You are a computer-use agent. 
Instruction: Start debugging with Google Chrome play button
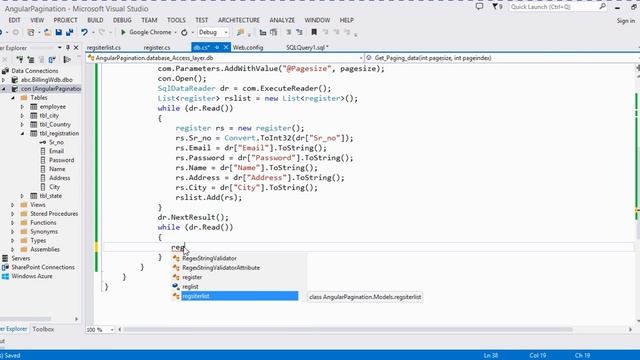(x=123, y=32)
